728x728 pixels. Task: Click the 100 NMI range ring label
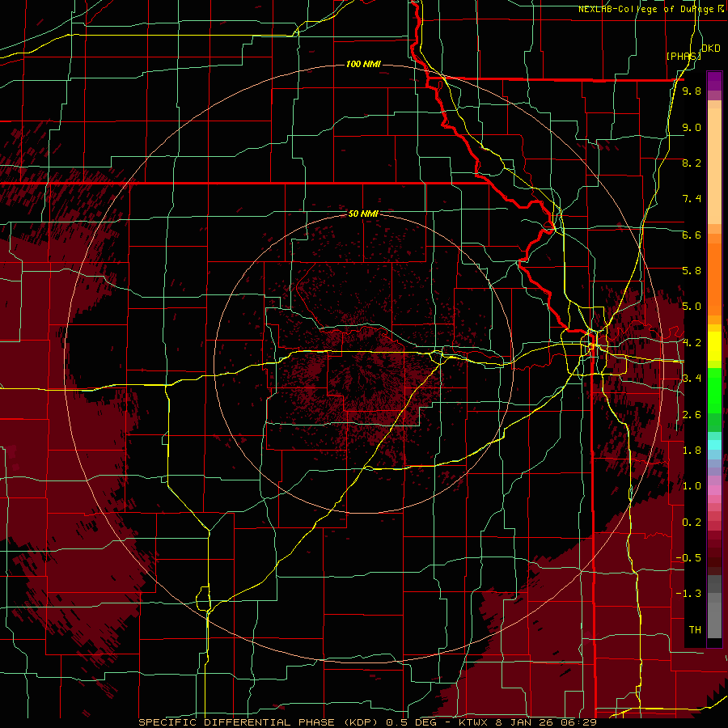click(363, 64)
